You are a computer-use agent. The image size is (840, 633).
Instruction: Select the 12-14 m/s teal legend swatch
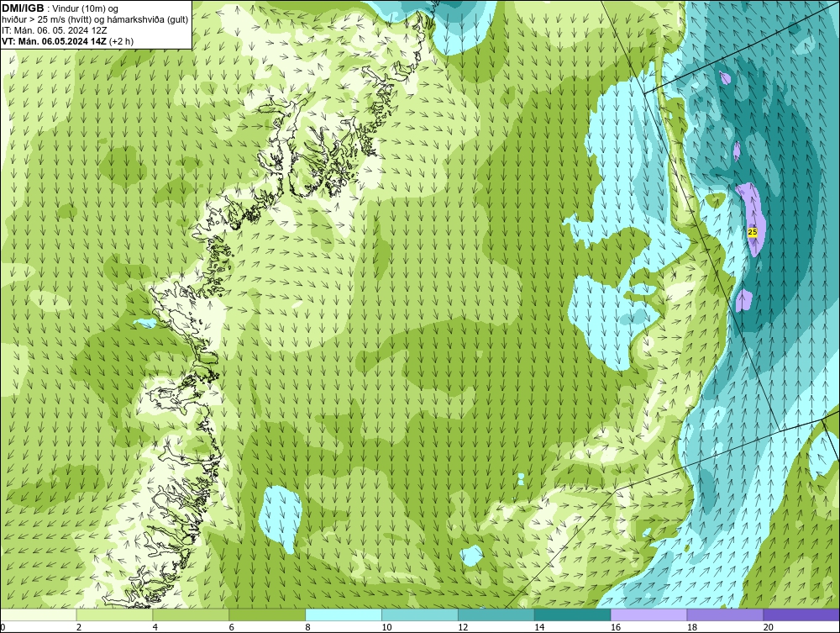coord(496,615)
